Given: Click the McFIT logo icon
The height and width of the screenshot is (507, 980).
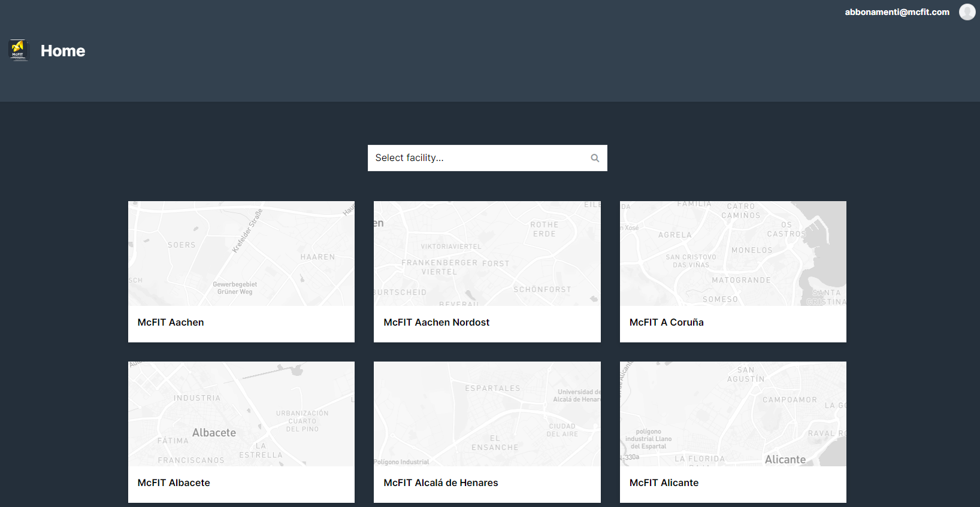Looking at the screenshot, I should [x=19, y=51].
